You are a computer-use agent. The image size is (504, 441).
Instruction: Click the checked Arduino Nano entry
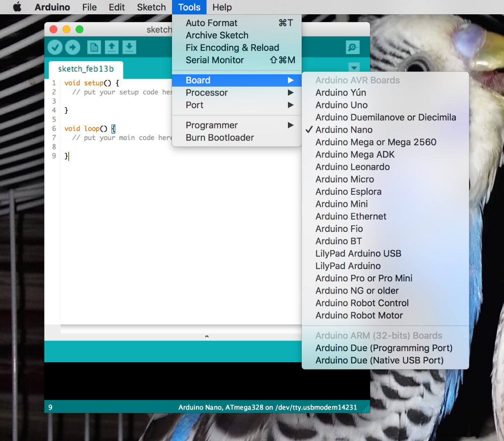(343, 129)
